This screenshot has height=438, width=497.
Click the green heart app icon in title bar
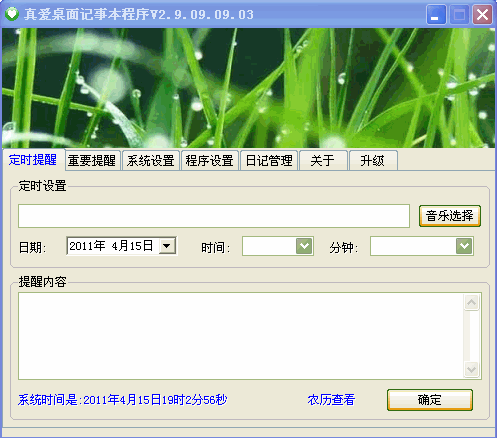(x=12, y=14)
